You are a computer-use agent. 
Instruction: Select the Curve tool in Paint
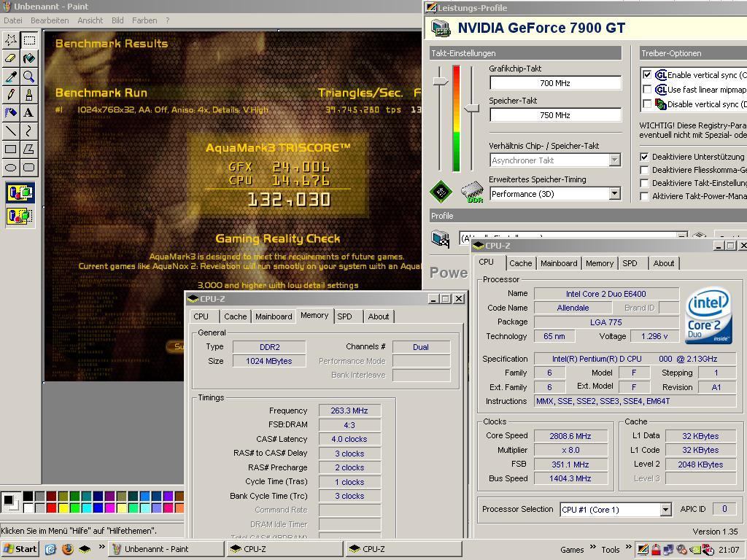[x=29, y=131]
